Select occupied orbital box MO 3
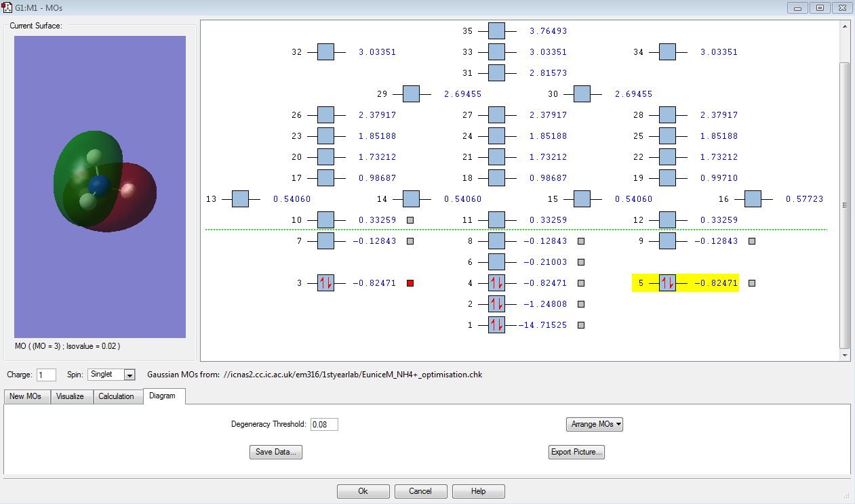This screenshot has height=504, width=855. [326, 282]
